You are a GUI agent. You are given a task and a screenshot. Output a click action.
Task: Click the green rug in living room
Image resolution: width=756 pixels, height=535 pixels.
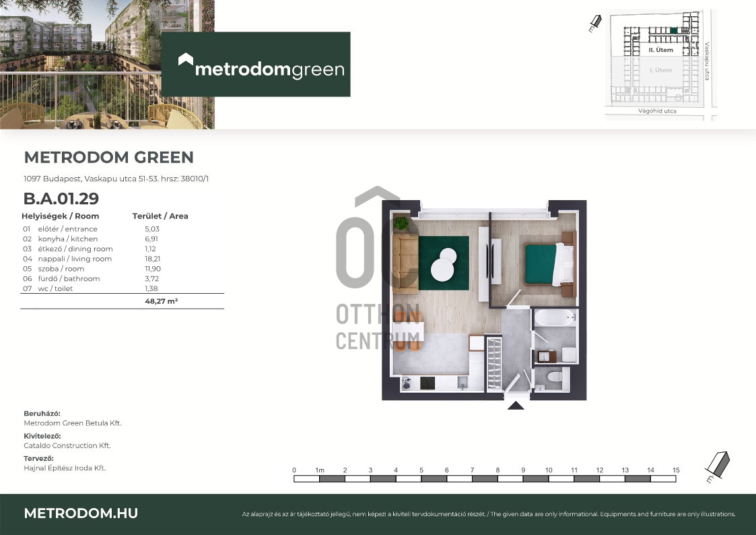tap(444, 263)
